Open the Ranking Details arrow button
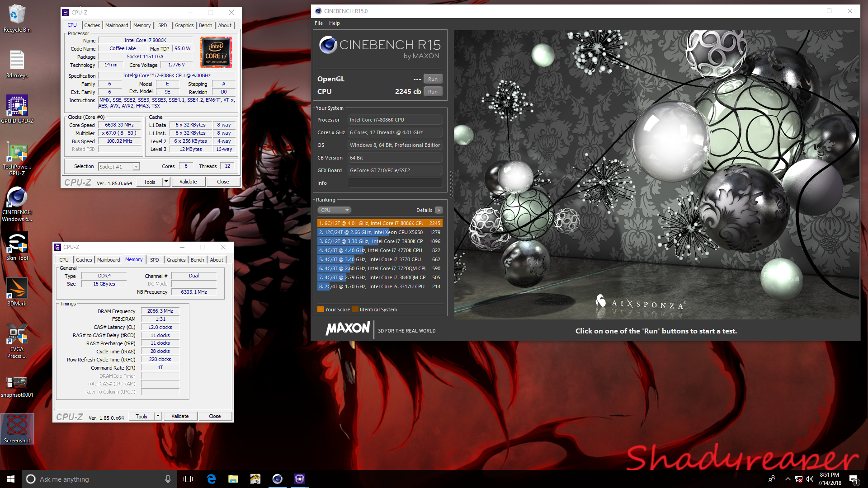868x488 pixels. click(439, 210)
